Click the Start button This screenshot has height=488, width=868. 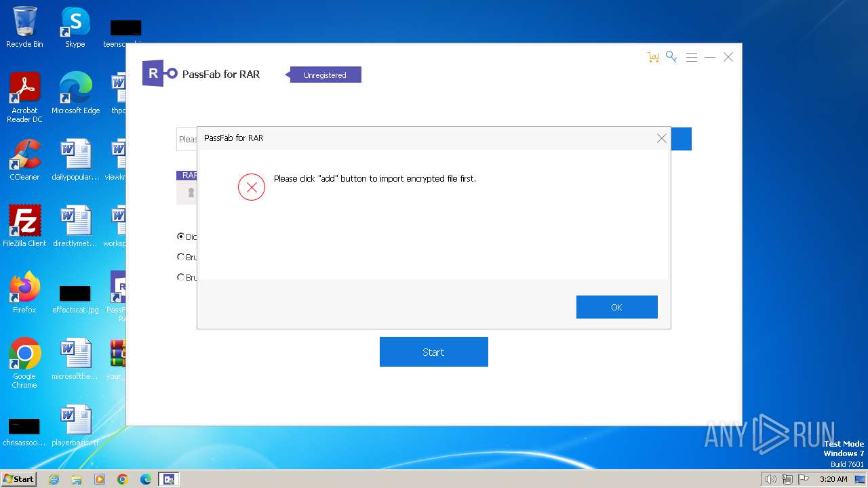(433, 352)
